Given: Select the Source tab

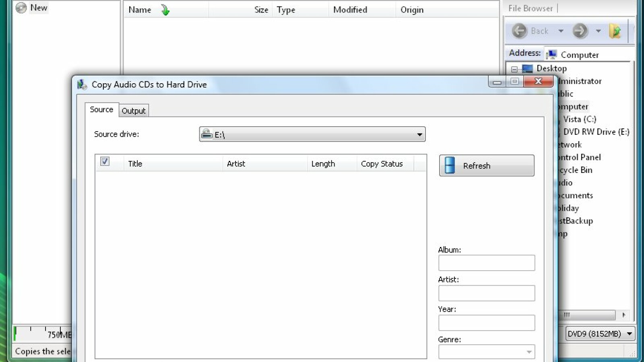Looking at the screenshot, I should click(x=101, y=109).
